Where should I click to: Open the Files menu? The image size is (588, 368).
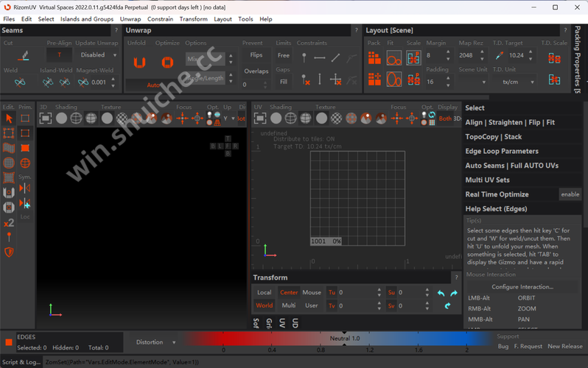(9, 19)
